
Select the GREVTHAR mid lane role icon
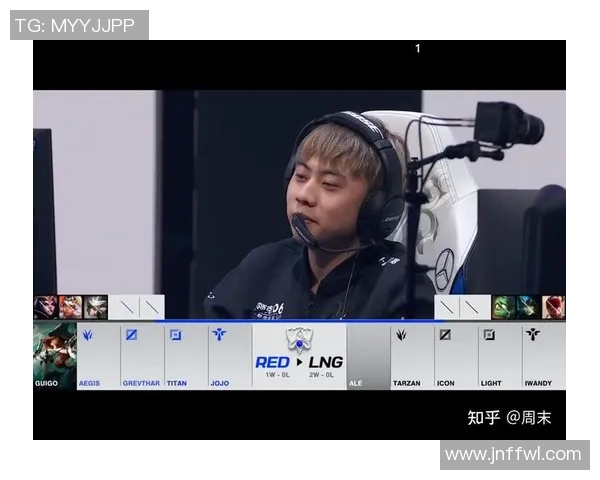point(131,335)
